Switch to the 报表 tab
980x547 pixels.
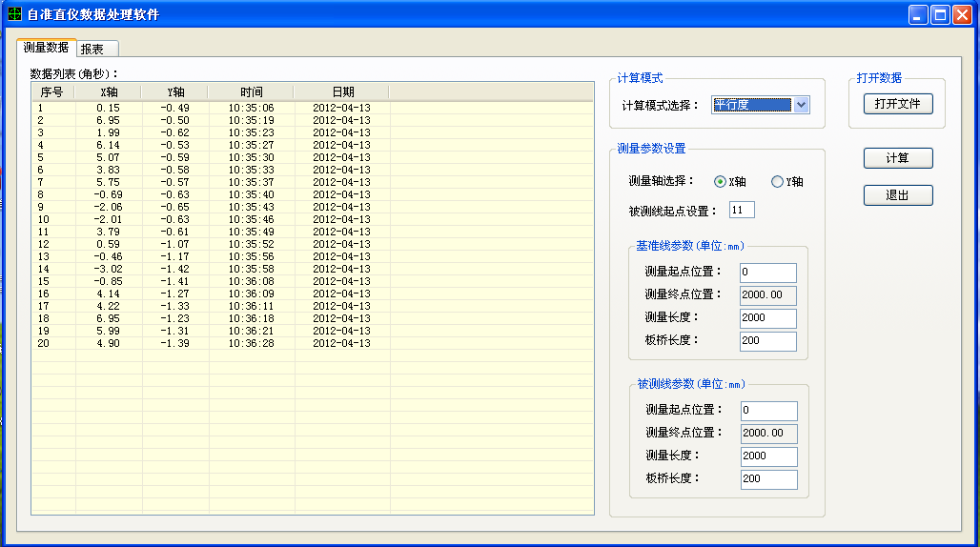click(93, 49)
